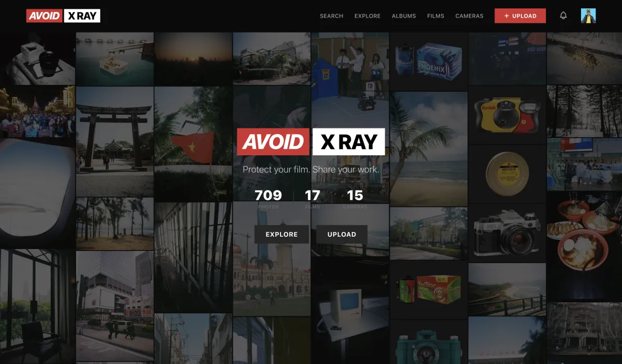Screen dimensions: 622x364
Task: Open the silver SLR camera photo
Action: pos(506,232)
